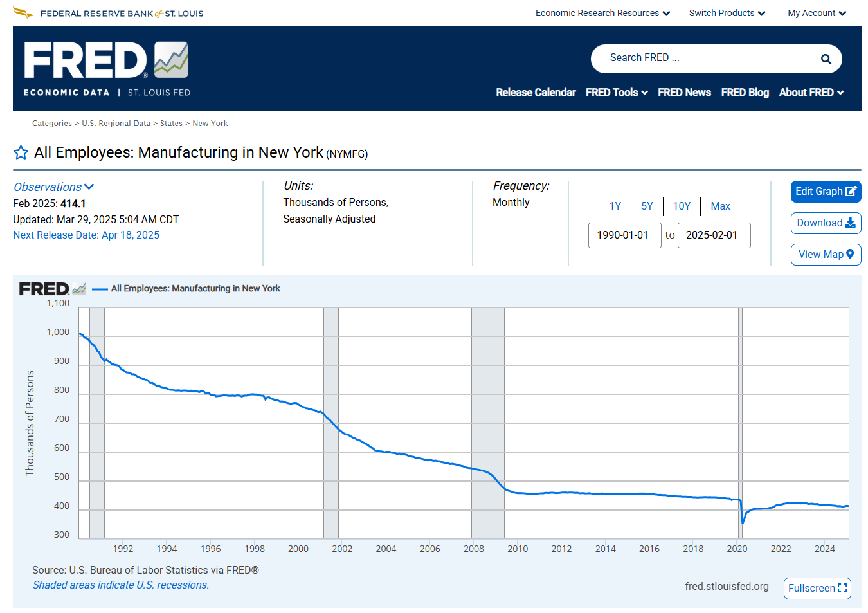
Task: Open the My Account dropdown
Action: click(x=817, y=13)
